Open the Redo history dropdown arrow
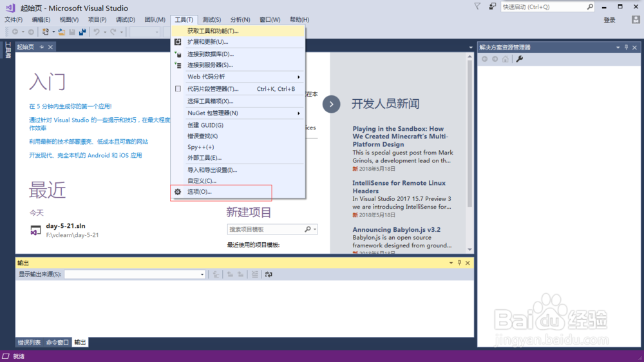 [122, 32]
